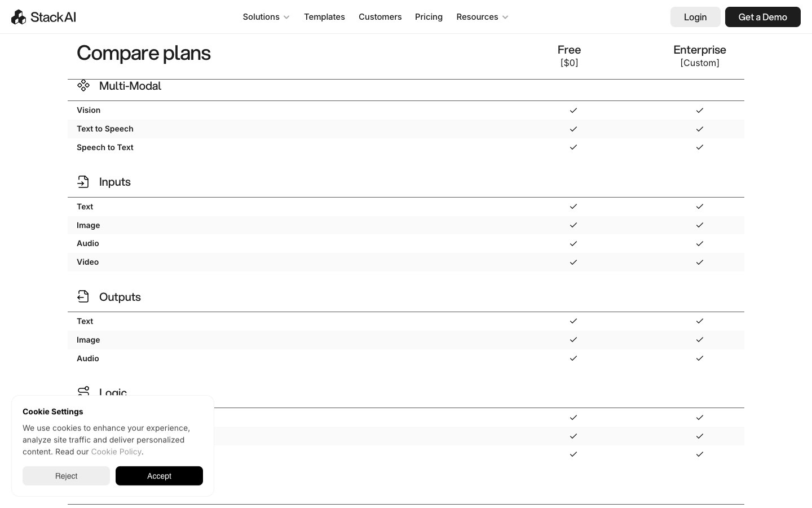Click the Inputs section icon
This screenshot has width=812, height=508.
pos(83,182)
